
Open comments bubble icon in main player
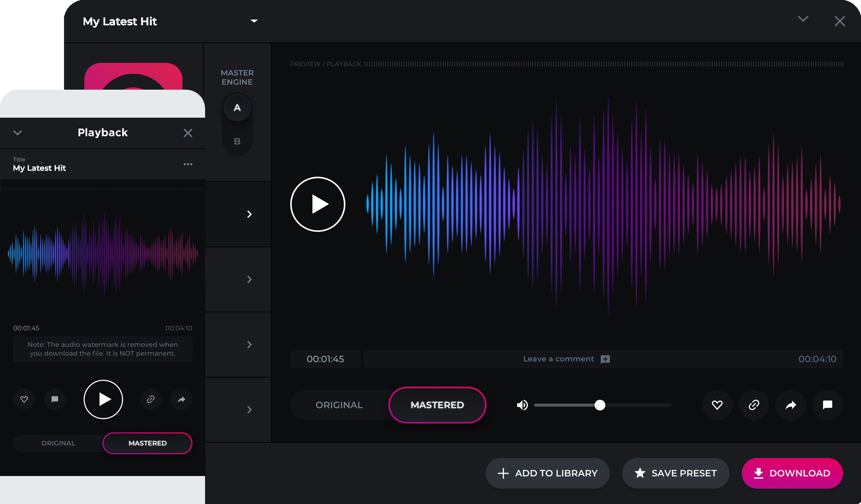click(x=827, y=405)
